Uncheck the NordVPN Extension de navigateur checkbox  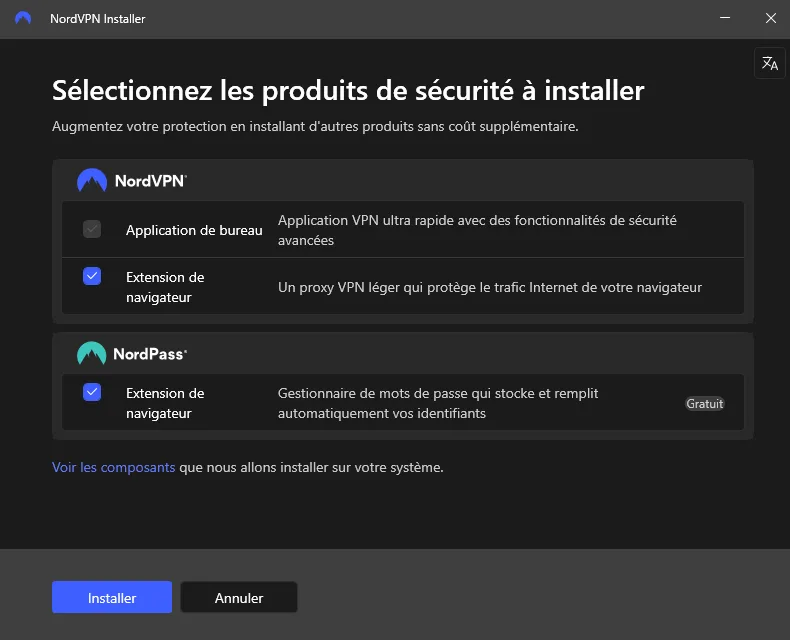[x=92, y=276]
